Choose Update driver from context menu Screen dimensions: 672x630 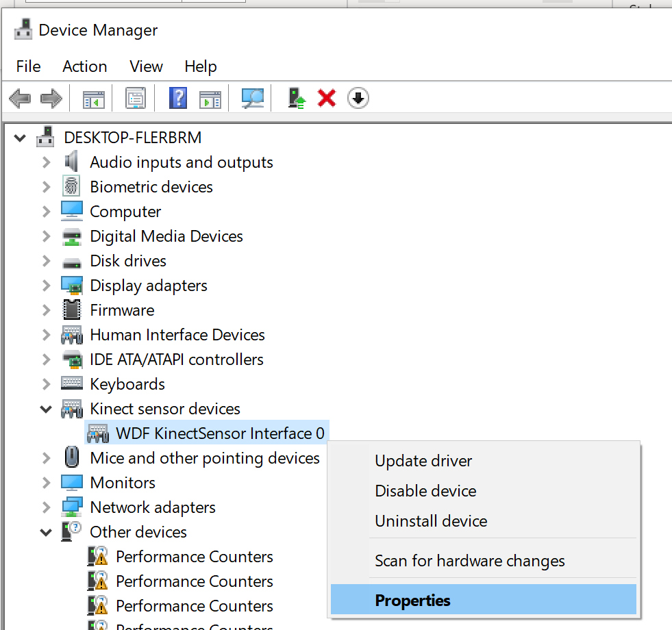(484, 461)
